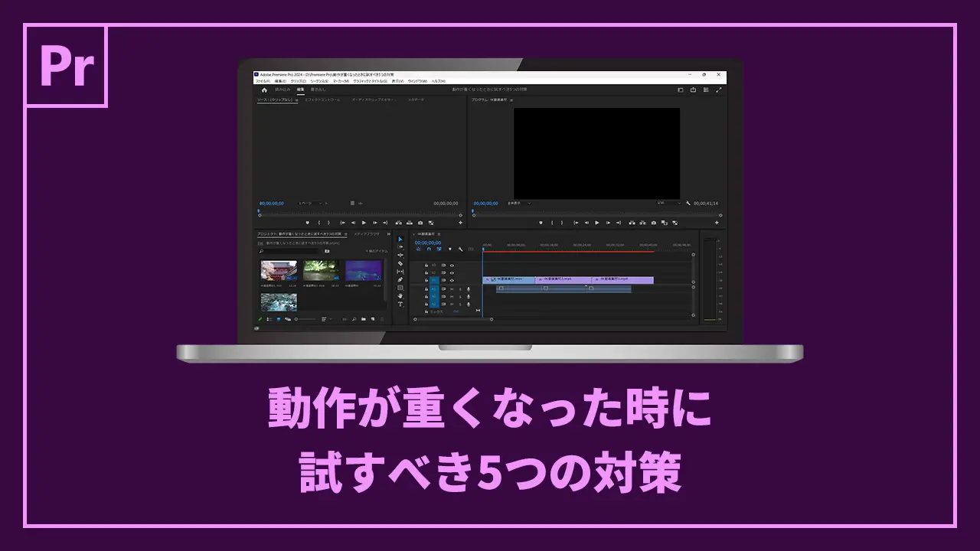Adjust Project panel thumbnail zoom slider
980x551 pixels.
305,319
